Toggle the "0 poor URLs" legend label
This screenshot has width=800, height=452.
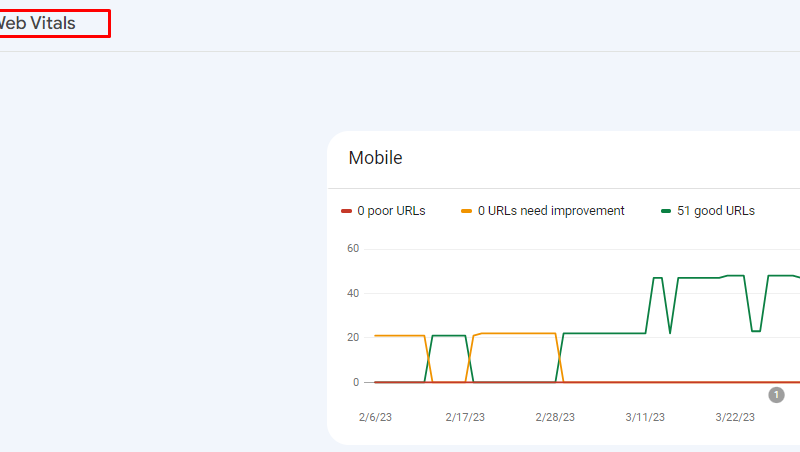[391, 211]
